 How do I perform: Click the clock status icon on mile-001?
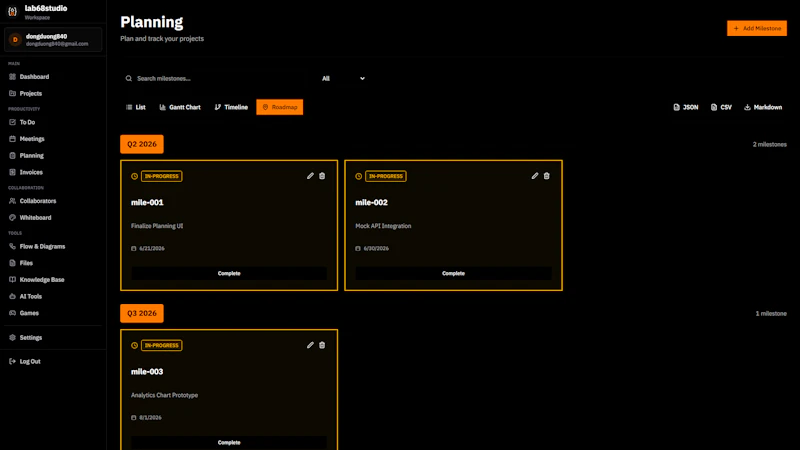134,176
